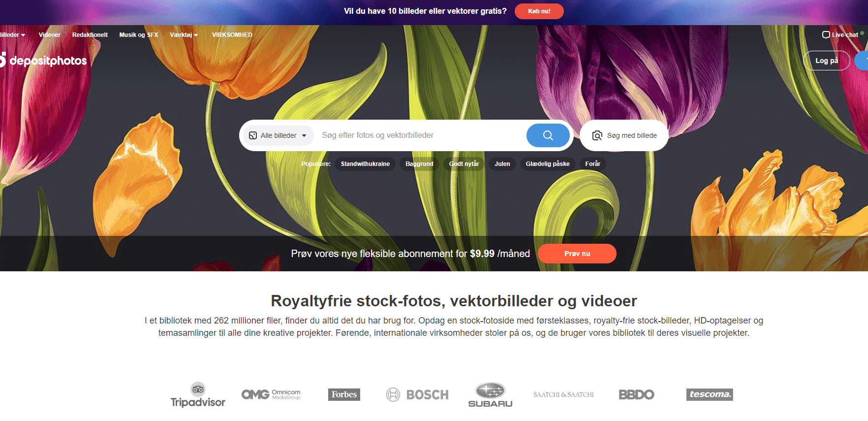Expand the Billeder menu

(12, 35)
